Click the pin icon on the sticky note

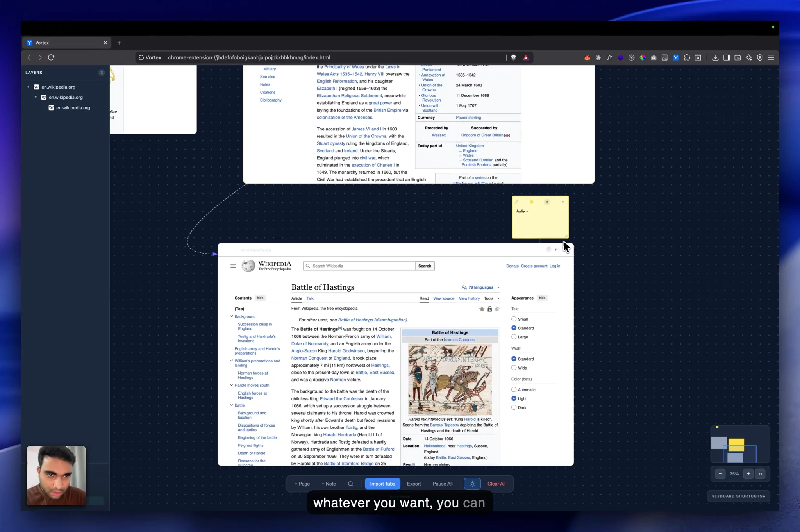(x=516, y=202)
